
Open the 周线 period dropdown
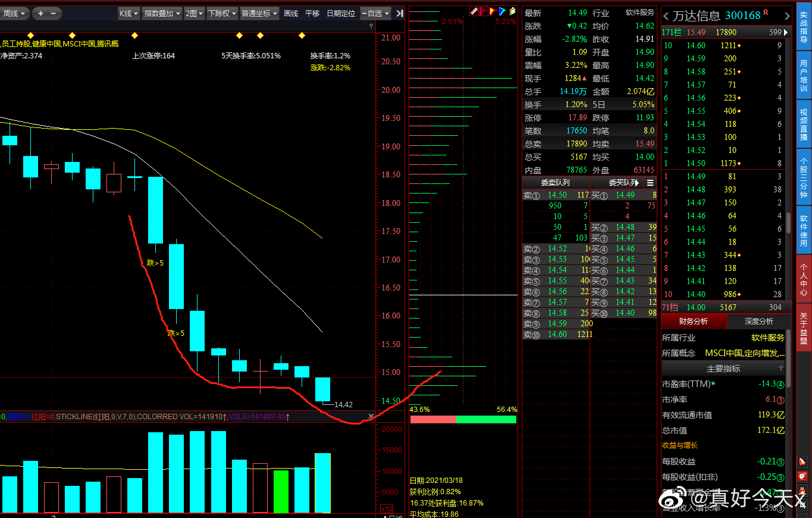pos(15,13)
